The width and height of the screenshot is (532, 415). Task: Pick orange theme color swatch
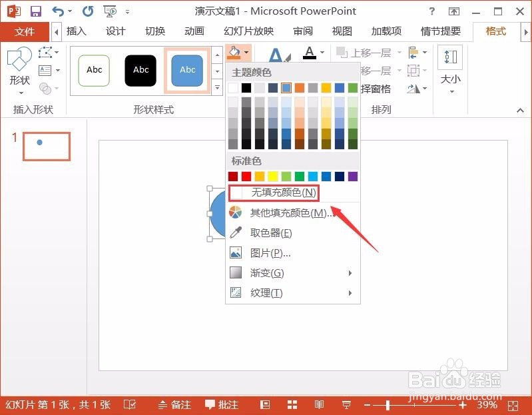300,88
